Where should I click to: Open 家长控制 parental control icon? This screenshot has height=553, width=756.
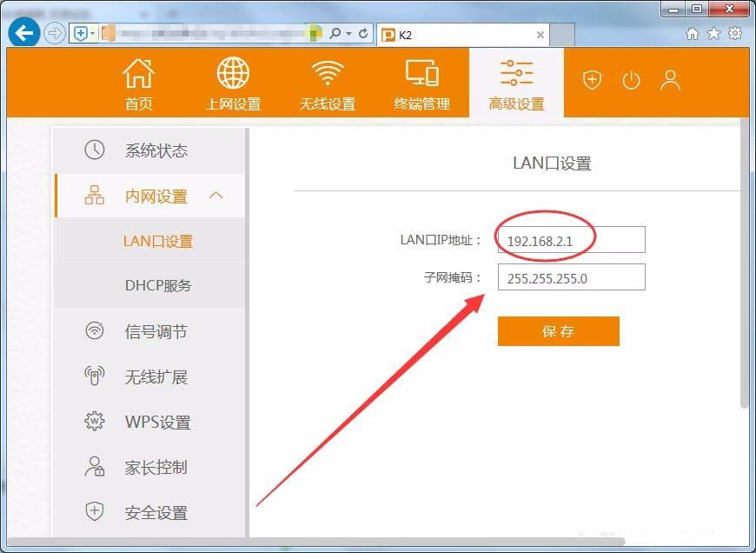[x=93, y=467]
